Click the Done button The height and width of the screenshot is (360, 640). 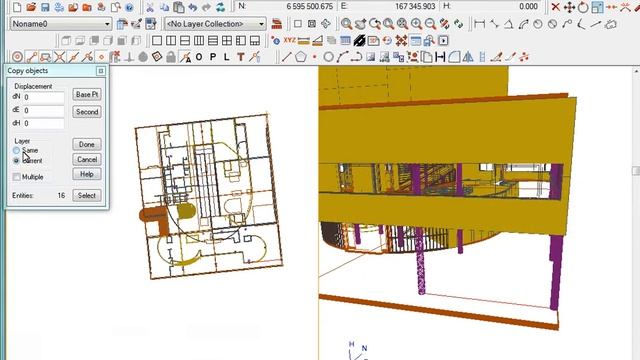coord(87,144)
